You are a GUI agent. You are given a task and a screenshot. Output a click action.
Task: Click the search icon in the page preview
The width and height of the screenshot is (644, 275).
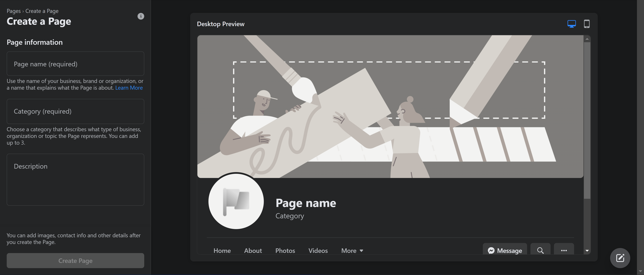(x=540, y=251)
